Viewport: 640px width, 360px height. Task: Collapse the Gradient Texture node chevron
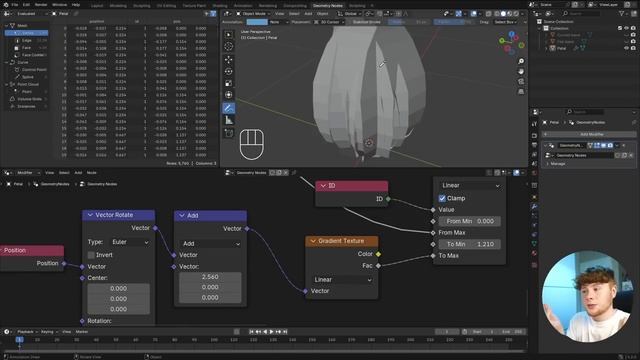pyautogui.click(x=313, y=241)
